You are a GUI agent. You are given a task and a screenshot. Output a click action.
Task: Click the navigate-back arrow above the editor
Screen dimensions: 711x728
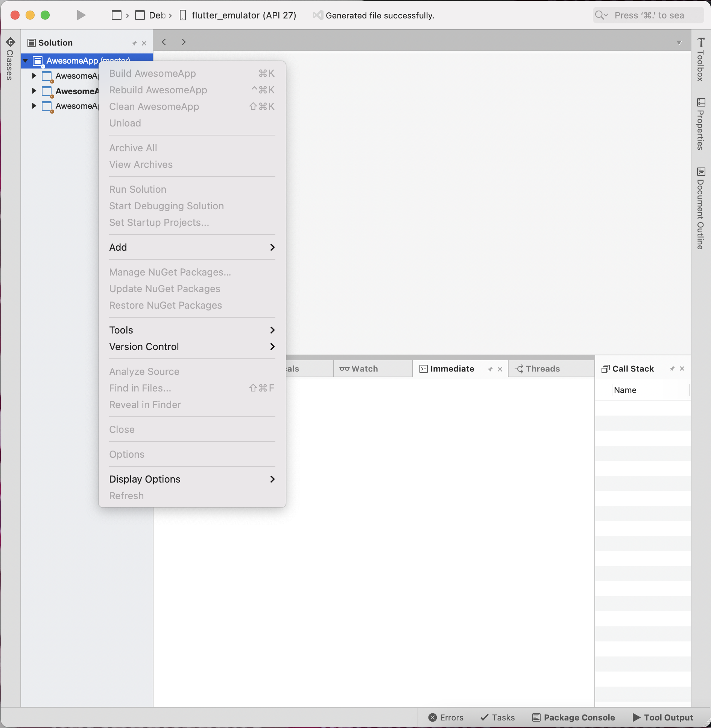point(163,42)
